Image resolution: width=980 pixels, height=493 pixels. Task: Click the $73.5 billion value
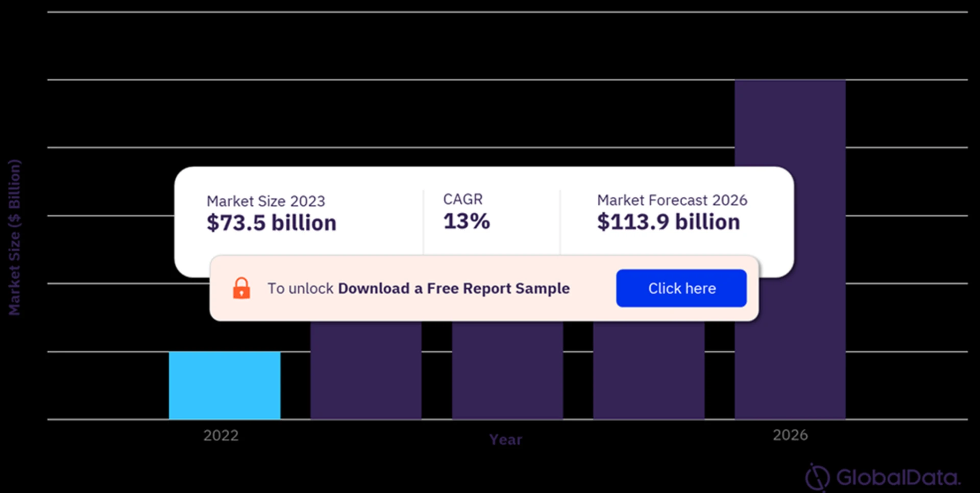click(x=271, y=222)
